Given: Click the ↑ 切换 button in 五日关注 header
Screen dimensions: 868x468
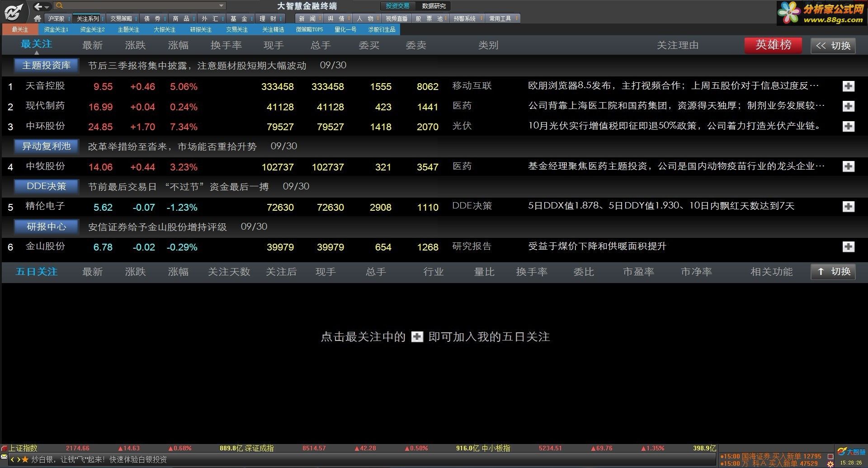Looking at the screenshot, I should tap(833, 271).
